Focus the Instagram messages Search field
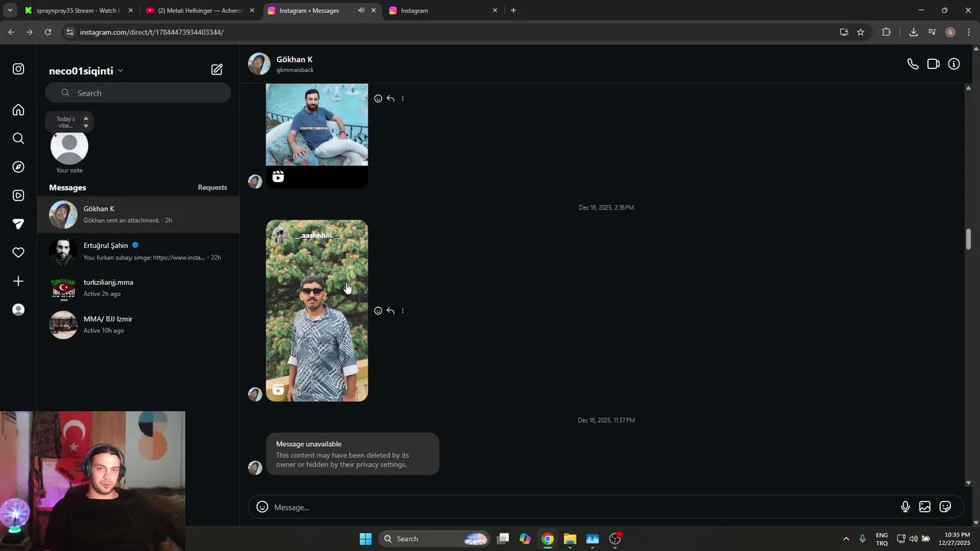Image resolution: width=980 pixels, height=551 pixels. pyautogui.click(x=138, y=93)
